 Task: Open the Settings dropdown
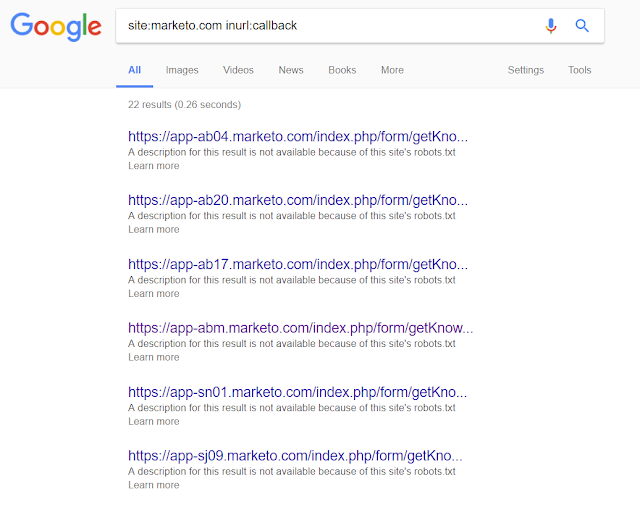(x=525, y=70)
